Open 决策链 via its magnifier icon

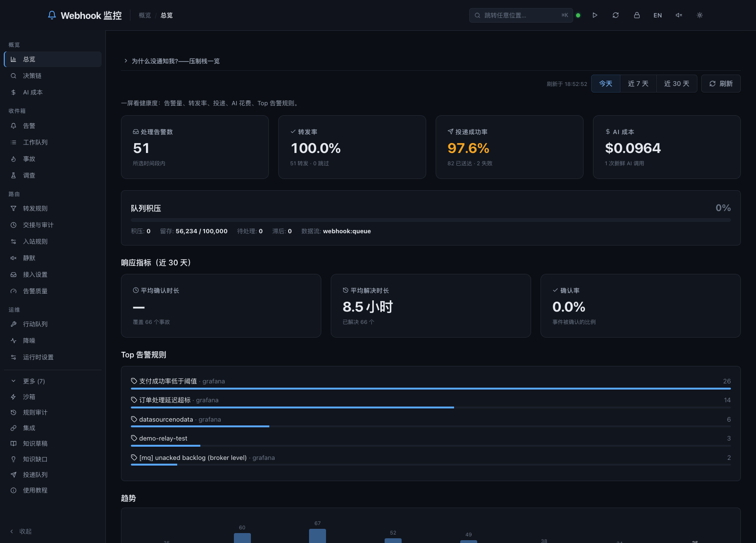(13, 76)
